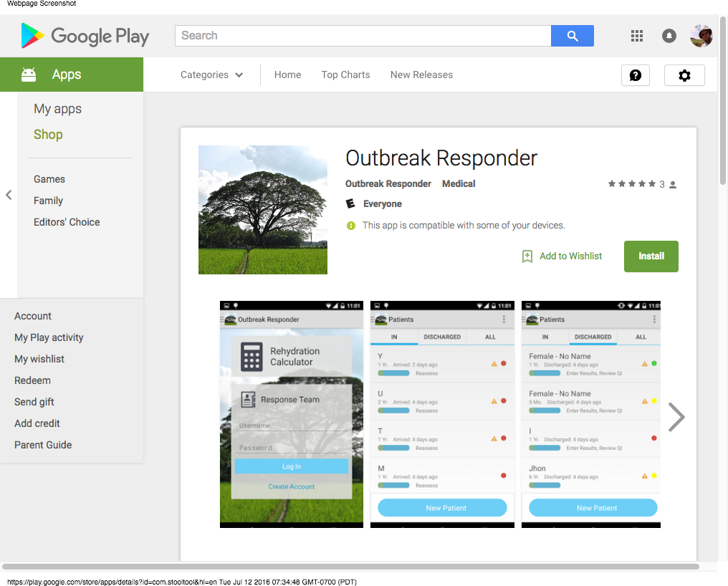The height and width of the screenshot is (586, 728).
Task: Click the horizontal page scrollbar
Action: (350, 567)
